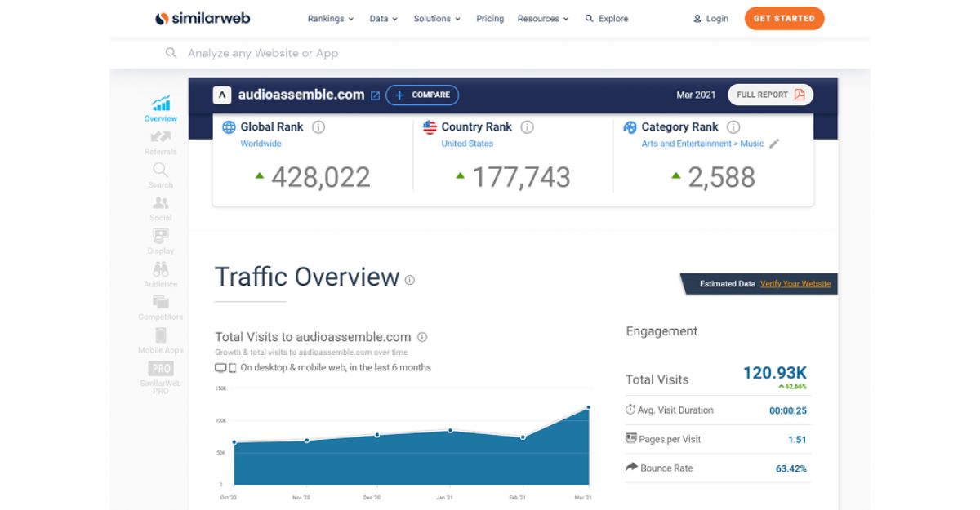This screenshot has height=510, width=980.
Task: Click the Country Rank info icon
Action: tap(528, 127)
